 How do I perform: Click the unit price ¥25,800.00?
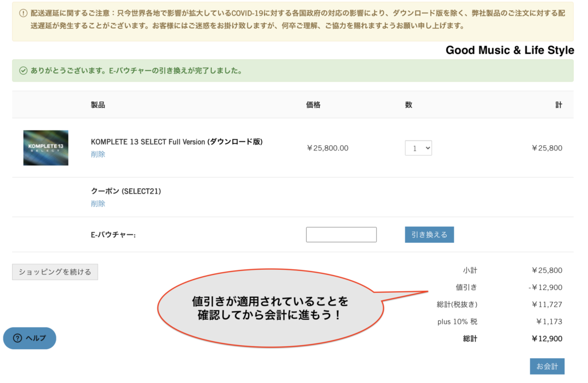pyautogui.click(x=327, y=148)
